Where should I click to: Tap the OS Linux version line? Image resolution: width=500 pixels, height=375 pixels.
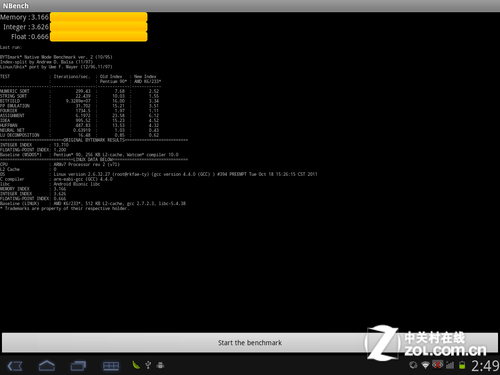point(159,174)
